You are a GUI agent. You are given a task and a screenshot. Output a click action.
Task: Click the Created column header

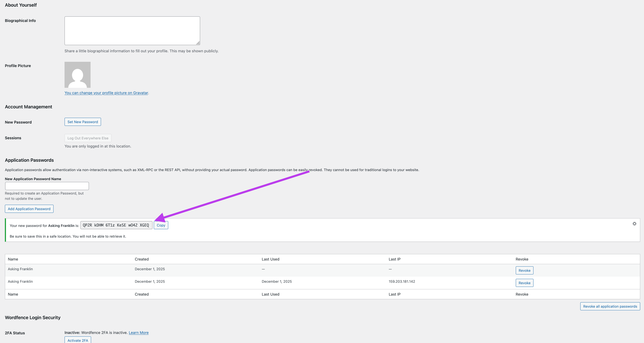pos(142,259)
